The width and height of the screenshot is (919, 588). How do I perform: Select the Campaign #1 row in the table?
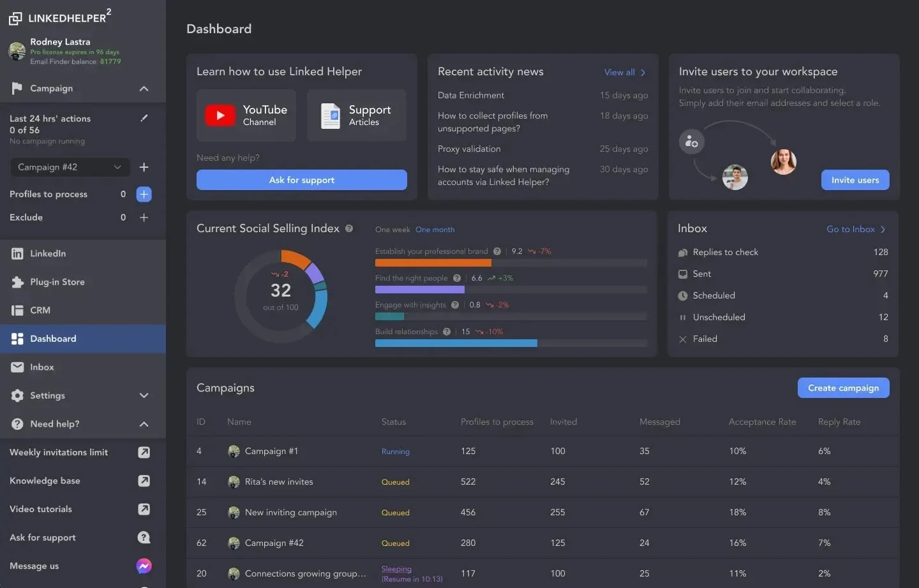(543, 451)
